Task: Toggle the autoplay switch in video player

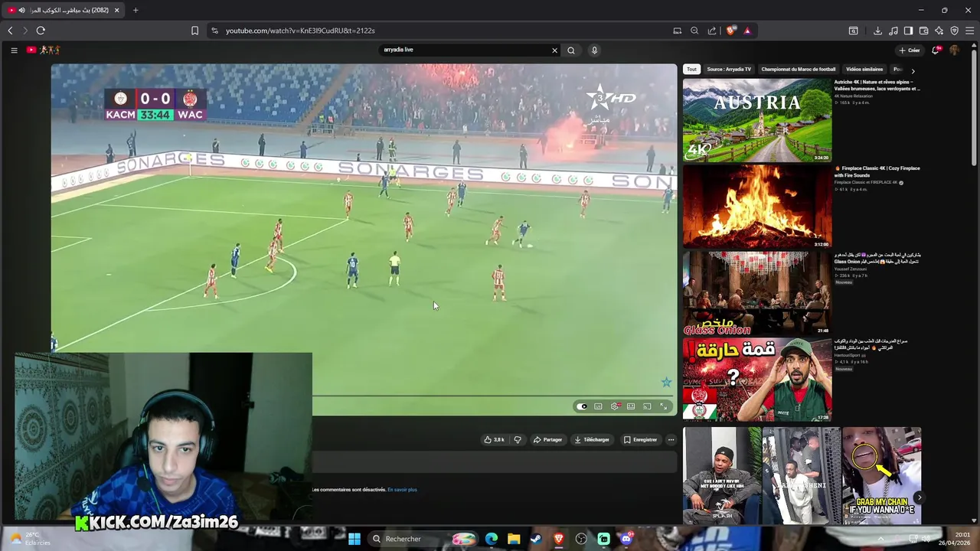Action: [x=582, y=406]
